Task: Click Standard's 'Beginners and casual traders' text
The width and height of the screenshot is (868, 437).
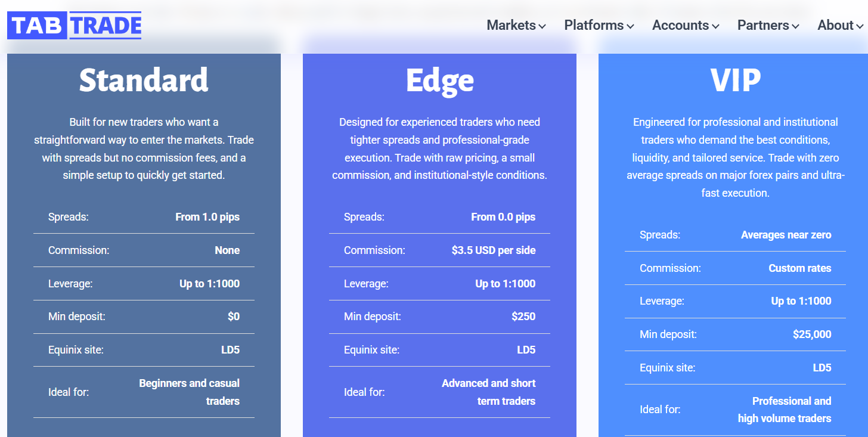Action: point(190,392)
